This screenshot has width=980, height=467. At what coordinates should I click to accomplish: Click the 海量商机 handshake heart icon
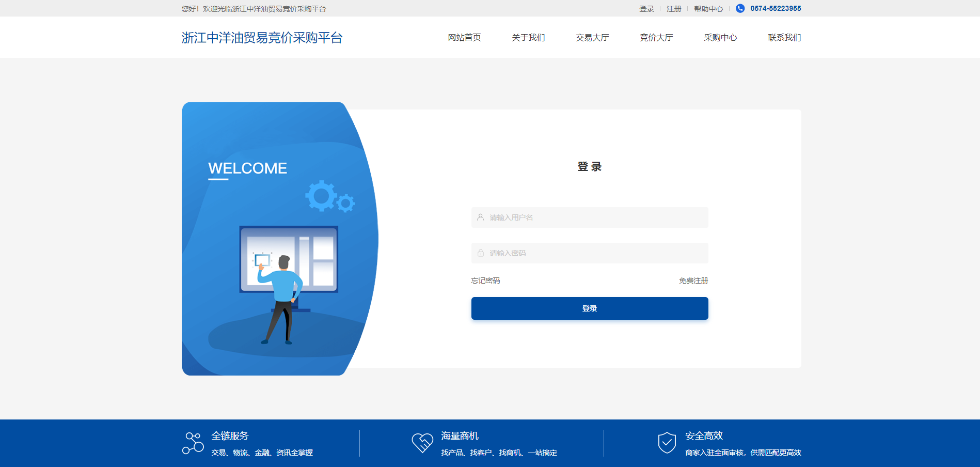tap(422, 443)
